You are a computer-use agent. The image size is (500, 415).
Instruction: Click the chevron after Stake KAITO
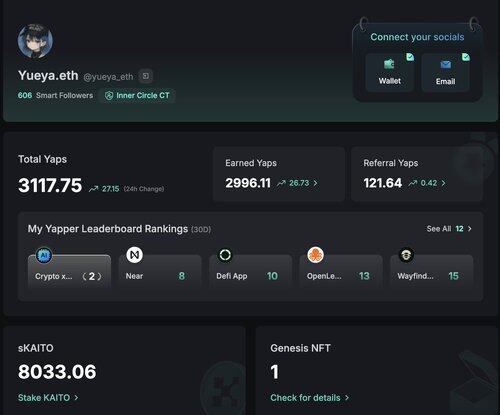pos(76,398)
